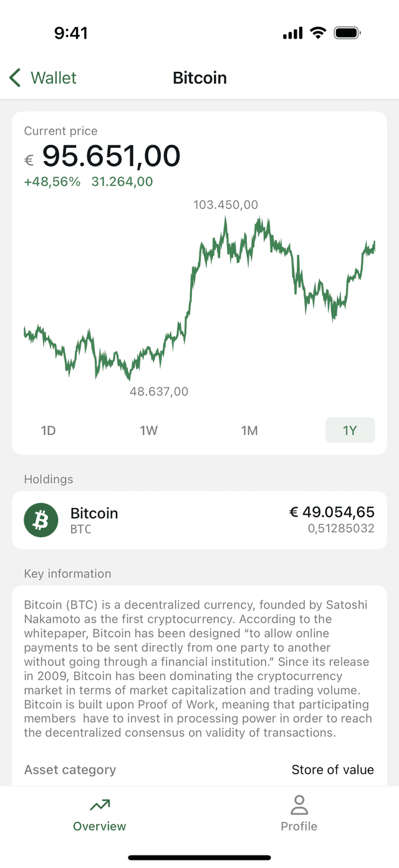Tap the cellular signal bars icon

pyautogui.click(x=292, y=33)
